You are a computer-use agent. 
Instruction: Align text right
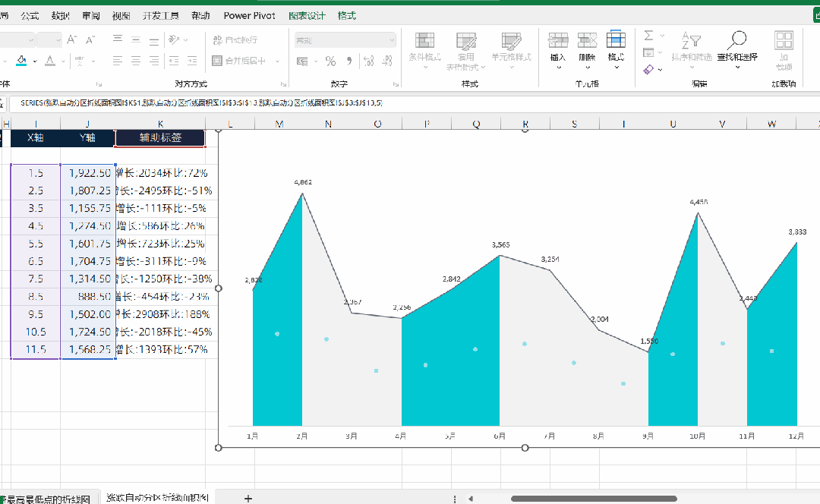[x=154, y=61]
